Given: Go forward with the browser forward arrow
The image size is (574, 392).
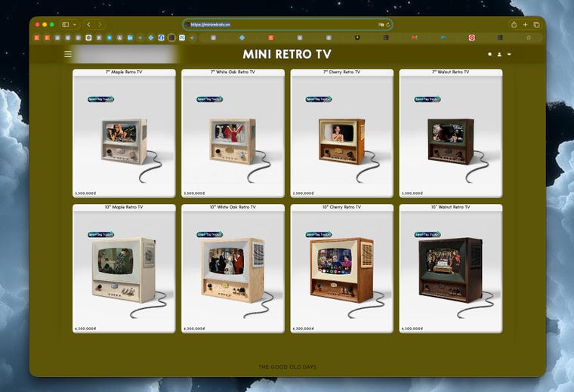Looking at the screenshot, I should click(x=100, y=24).
